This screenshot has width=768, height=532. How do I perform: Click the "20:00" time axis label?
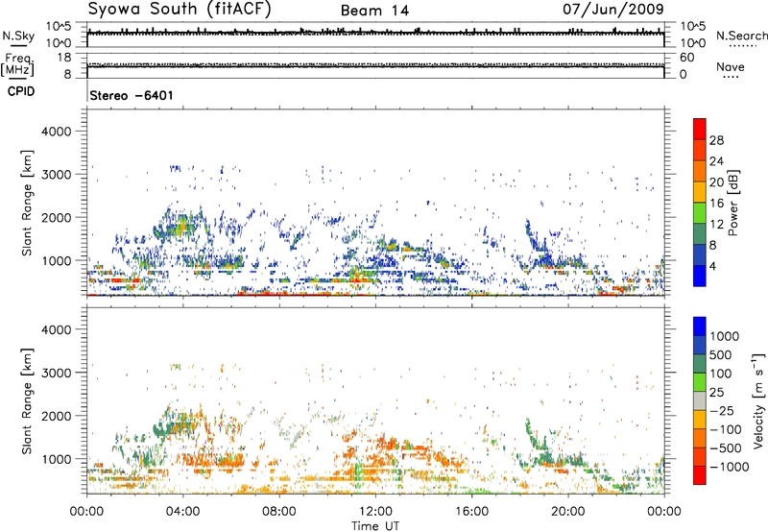[x=568, y=511]
